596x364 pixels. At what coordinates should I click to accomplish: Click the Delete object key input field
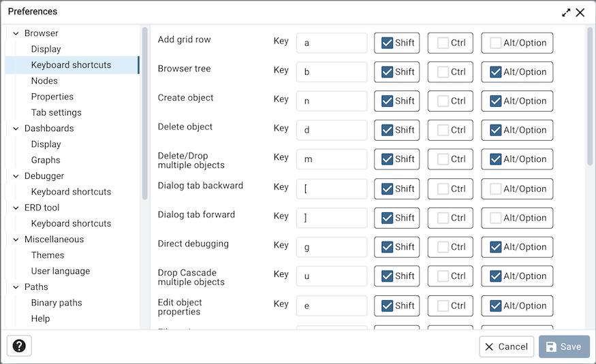[332, 131]
